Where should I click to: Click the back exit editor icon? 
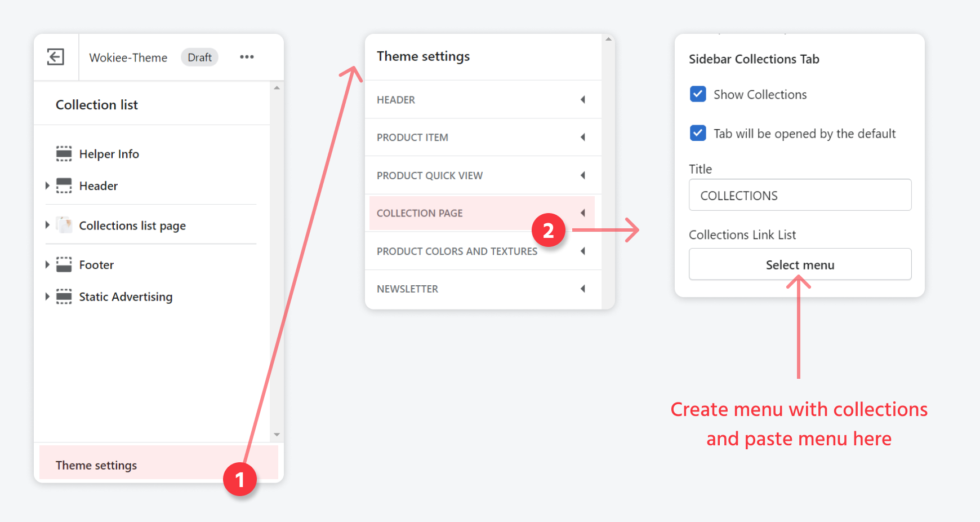click(x=56, y=57)
